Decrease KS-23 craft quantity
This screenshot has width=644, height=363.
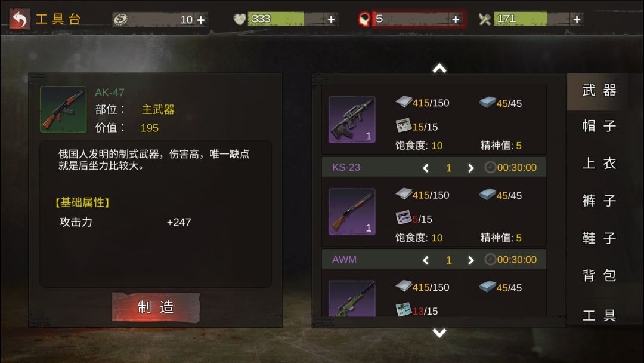pyautogui.click(x=426, y=168)
